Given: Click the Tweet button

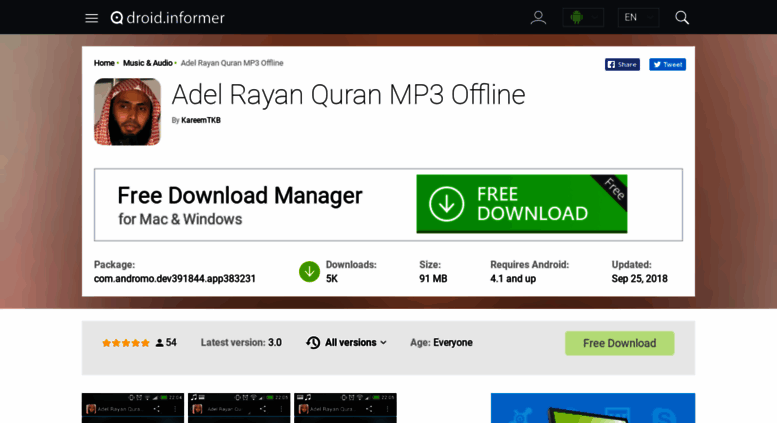Looking at the screenshot, I should click(667, 64).
